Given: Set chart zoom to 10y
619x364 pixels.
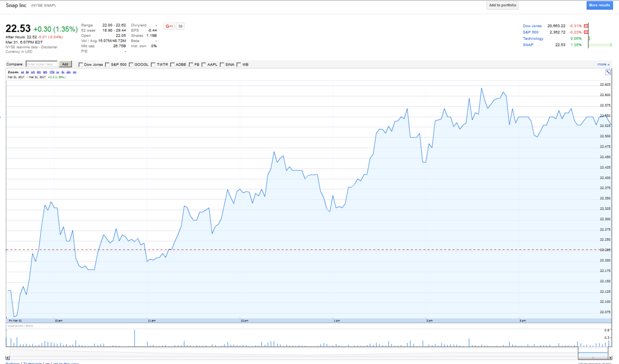Looking at the screenshot, I should click(x=68, y=72).
